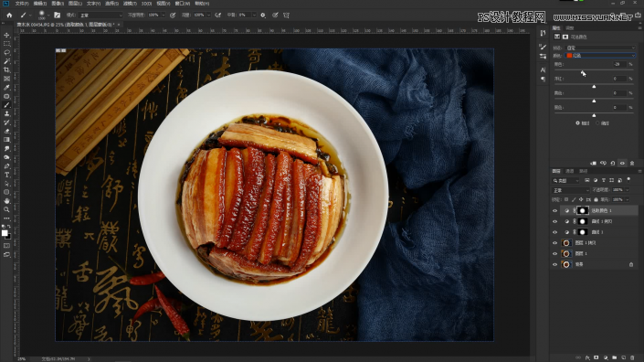The width and height of the screenshot is (644, 362).
Task: Open the Filter menu in menu bar
Action: coord(130,4)
